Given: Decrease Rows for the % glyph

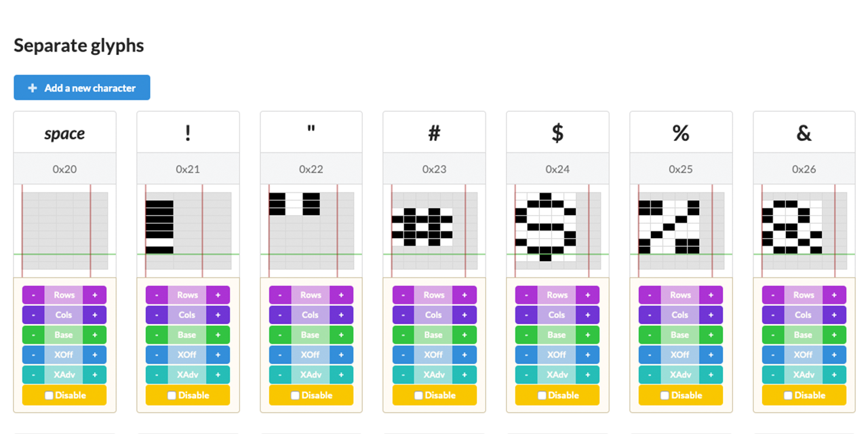Looking at the screenshot, I should (650, 295).
